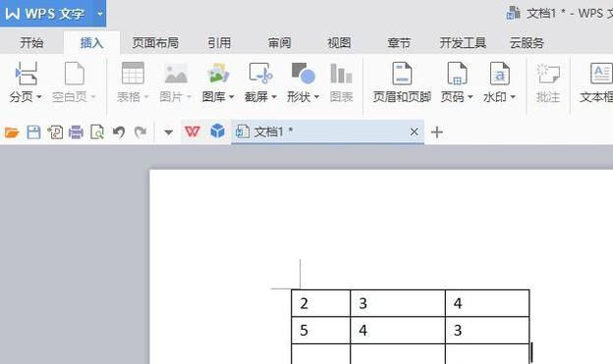This screenshot has height=364, width=613.
Task: Switch to the 开发工具 tab
Action: pos(463,42)
